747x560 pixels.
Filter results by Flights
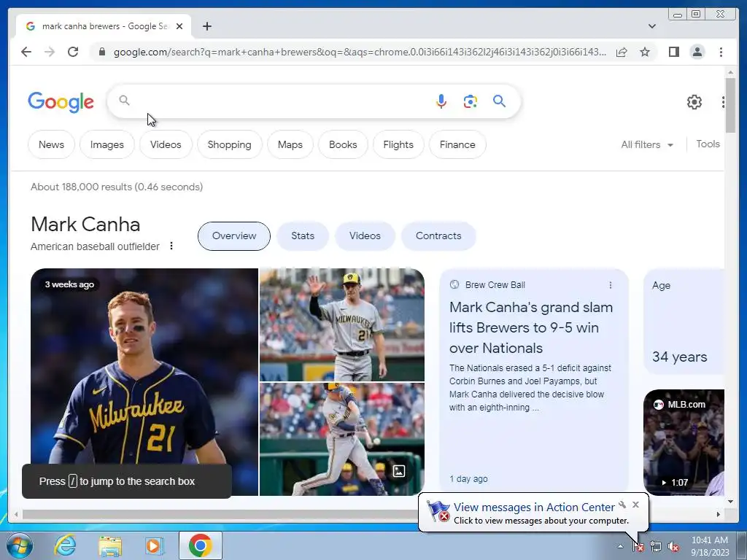398,144
